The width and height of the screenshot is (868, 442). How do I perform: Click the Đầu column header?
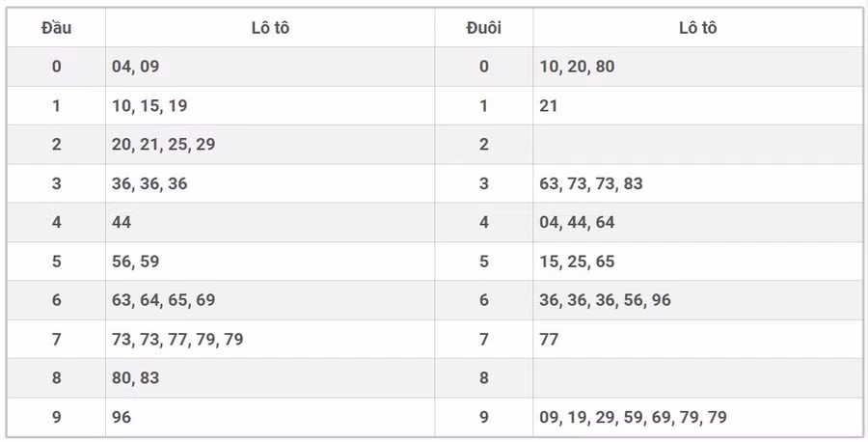pos(56,28)
